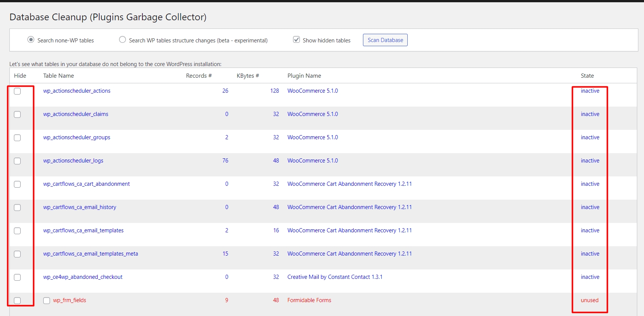Click the Records # column header
Image resolution: width=644 pixels, height=316 pixels.
(x=199, y=76)
